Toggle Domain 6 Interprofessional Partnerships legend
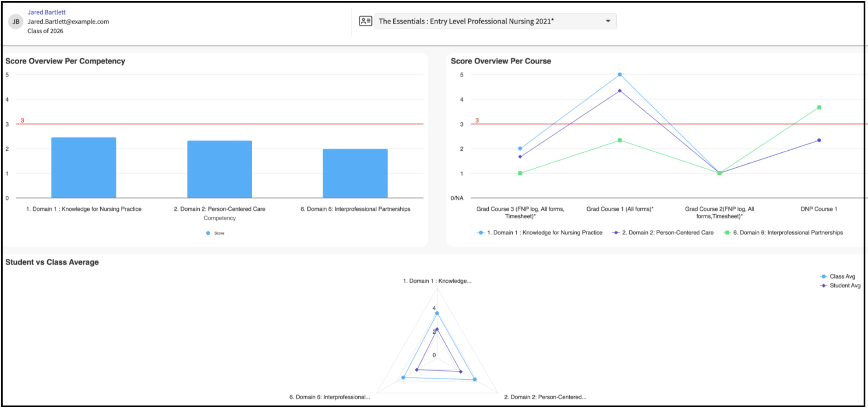 [x=783, y=233]
